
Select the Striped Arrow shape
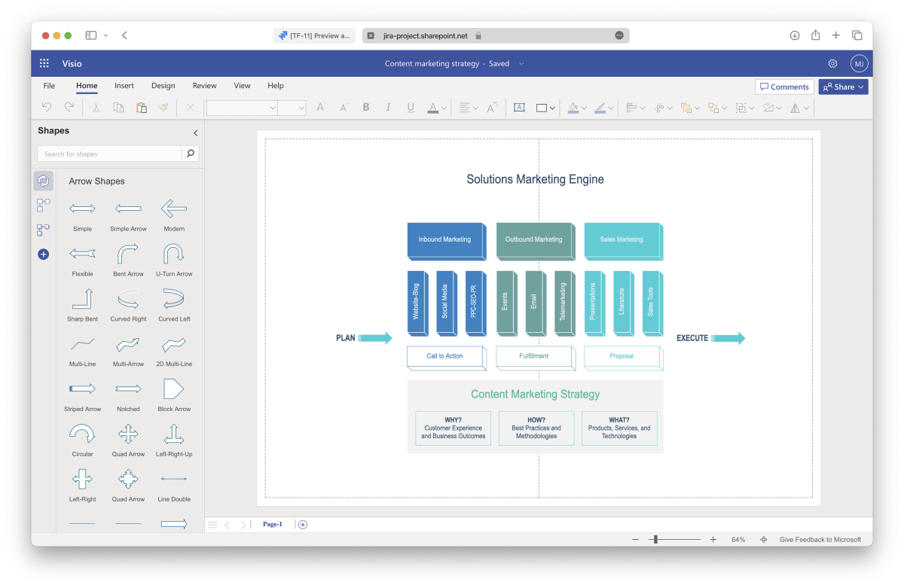coord(82,389)
